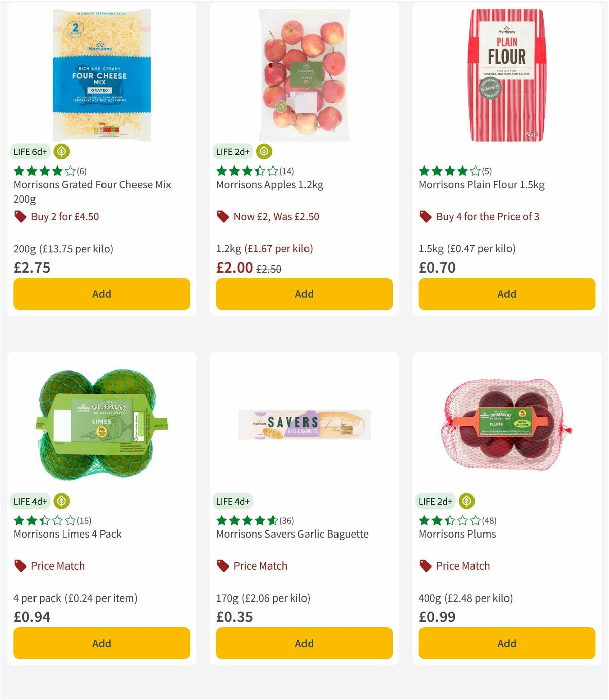Open the Buy 4 for the Price of 3 offer
The image size is (609, 700).
click(x=488, y=216)
